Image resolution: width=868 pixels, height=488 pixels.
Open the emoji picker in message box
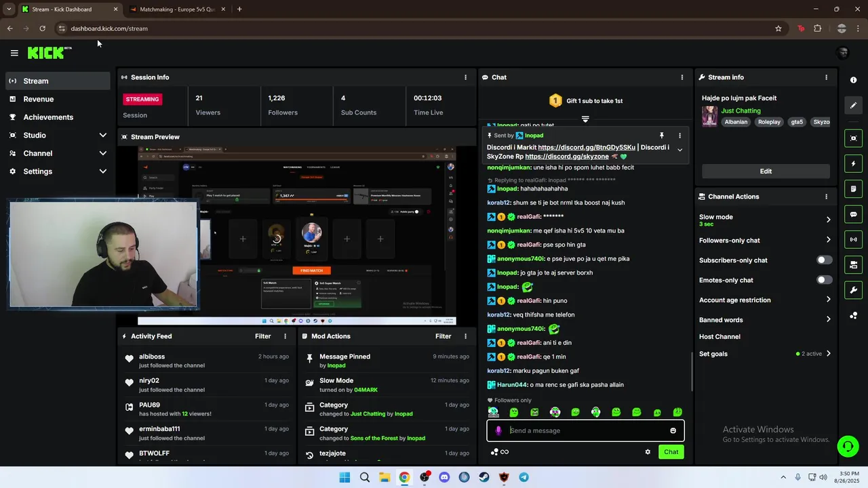pyautogui.click(x=673, y=430)
